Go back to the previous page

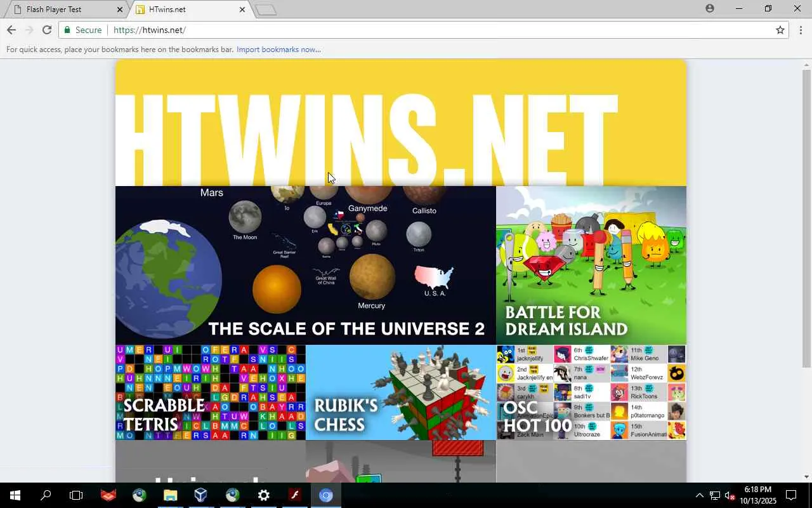coord(11,30)
